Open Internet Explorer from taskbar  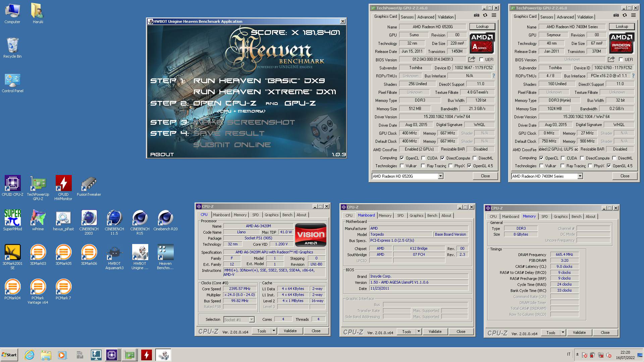(30, 355)
